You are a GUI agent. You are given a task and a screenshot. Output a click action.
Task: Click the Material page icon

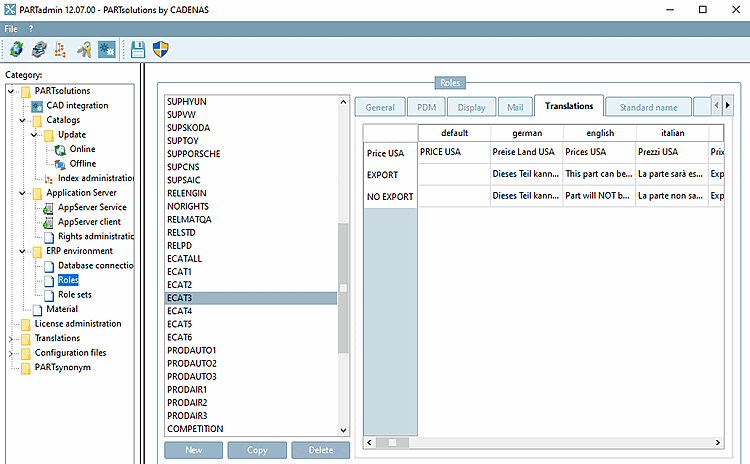37,310
